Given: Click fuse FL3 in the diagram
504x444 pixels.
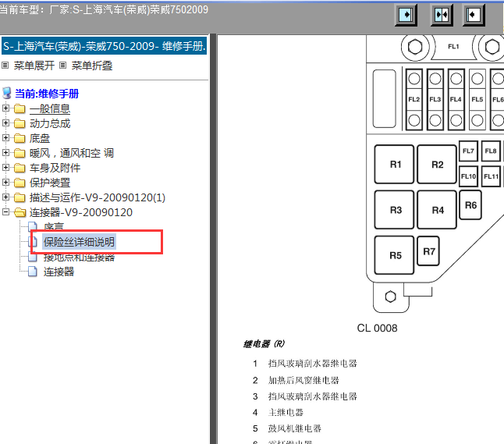Looking at the screenshot, I should click(435, 99).
